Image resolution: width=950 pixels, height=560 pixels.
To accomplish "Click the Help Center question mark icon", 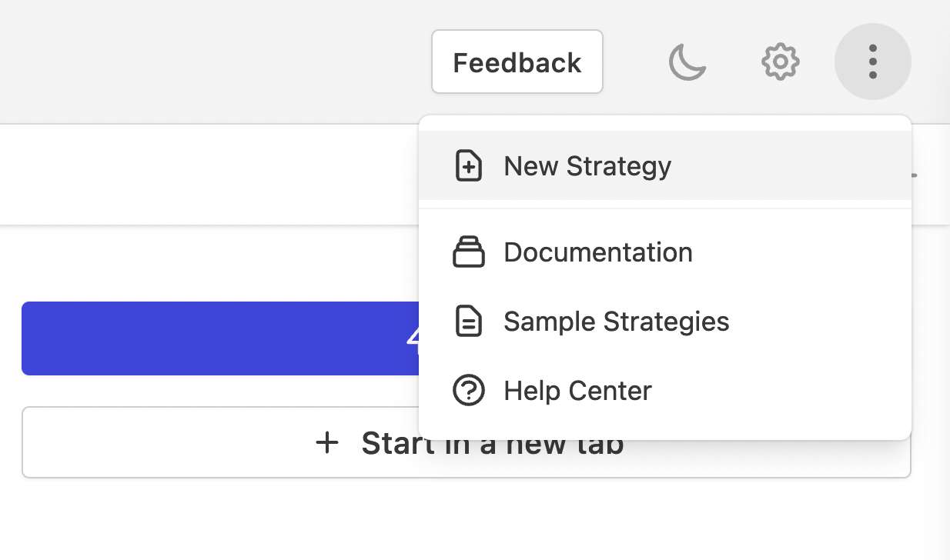I will coord(469,391).
